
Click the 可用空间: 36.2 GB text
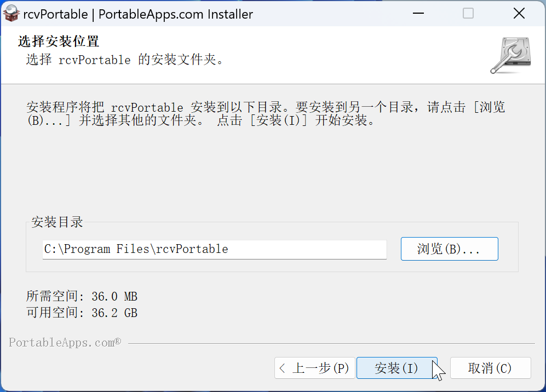pos(82,313)
